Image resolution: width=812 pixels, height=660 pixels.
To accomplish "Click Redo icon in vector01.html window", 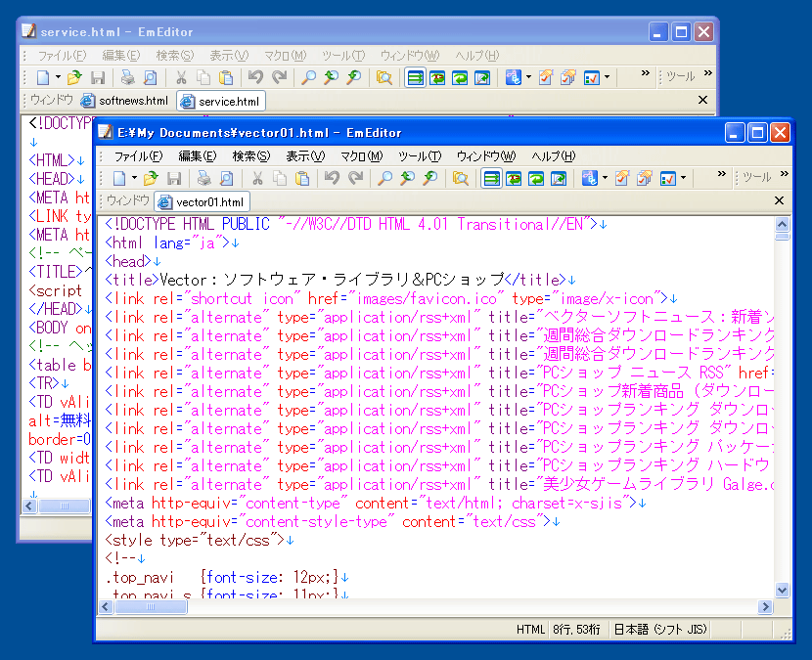I will (355, 179).
